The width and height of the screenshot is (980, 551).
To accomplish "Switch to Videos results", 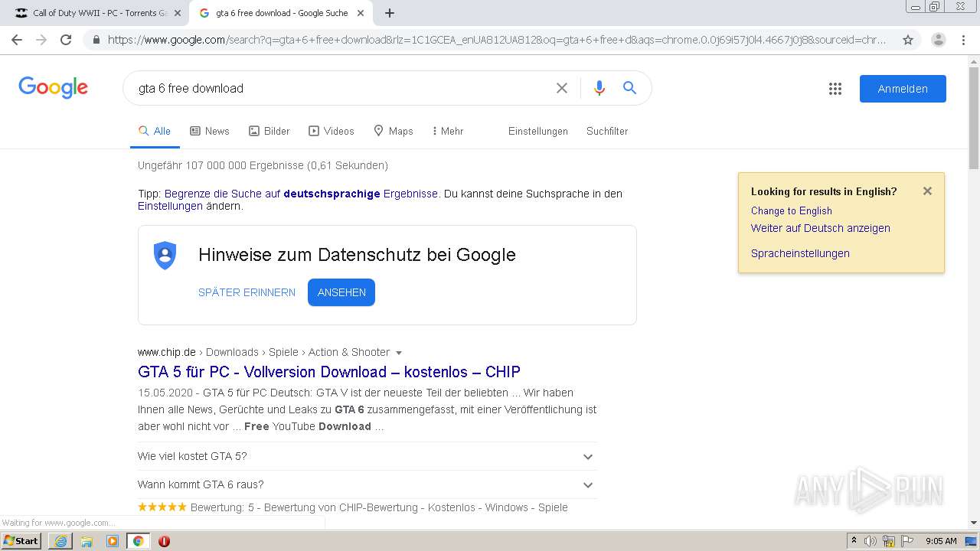I will [x=332, y=131].
